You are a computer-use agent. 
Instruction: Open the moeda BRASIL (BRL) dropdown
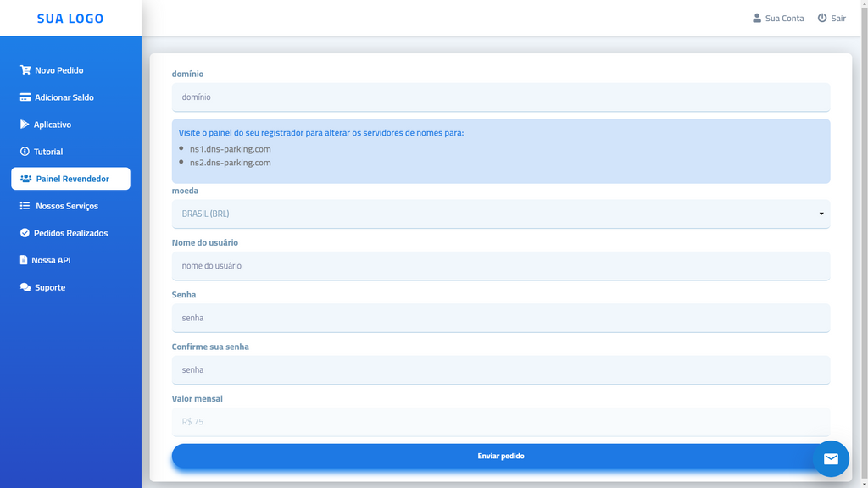click(501, 213)
